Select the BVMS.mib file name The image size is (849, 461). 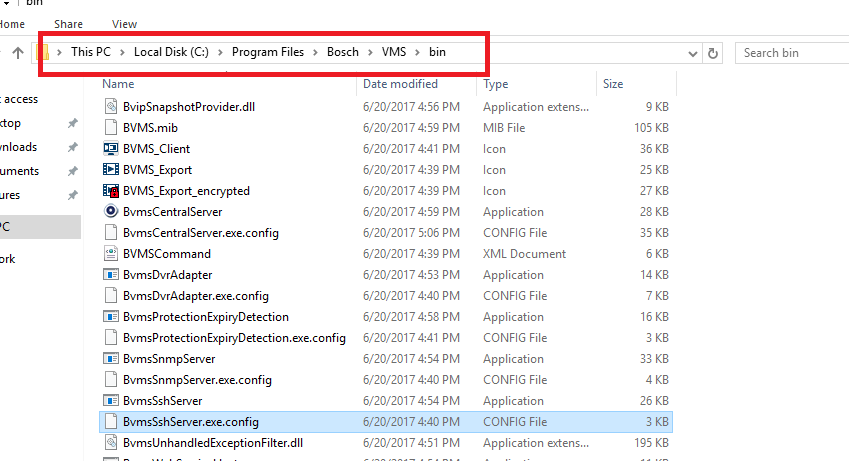150,128
